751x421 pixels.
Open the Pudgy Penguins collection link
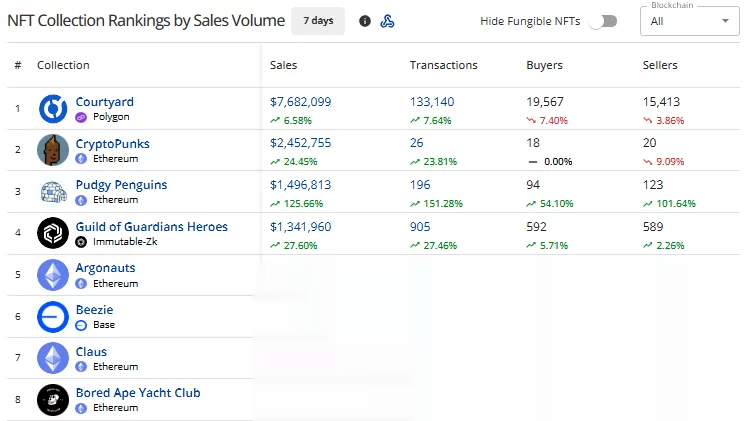[121, 185]
